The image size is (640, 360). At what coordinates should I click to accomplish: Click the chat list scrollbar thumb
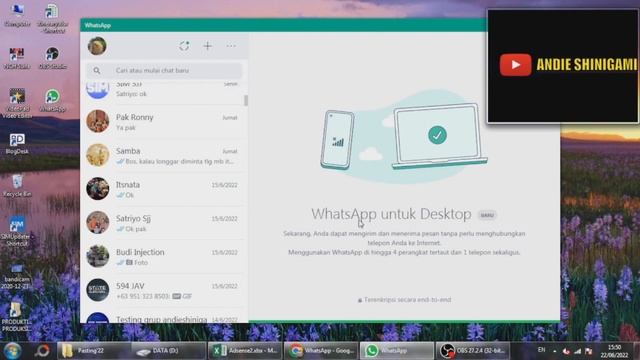tap(246, 100)
